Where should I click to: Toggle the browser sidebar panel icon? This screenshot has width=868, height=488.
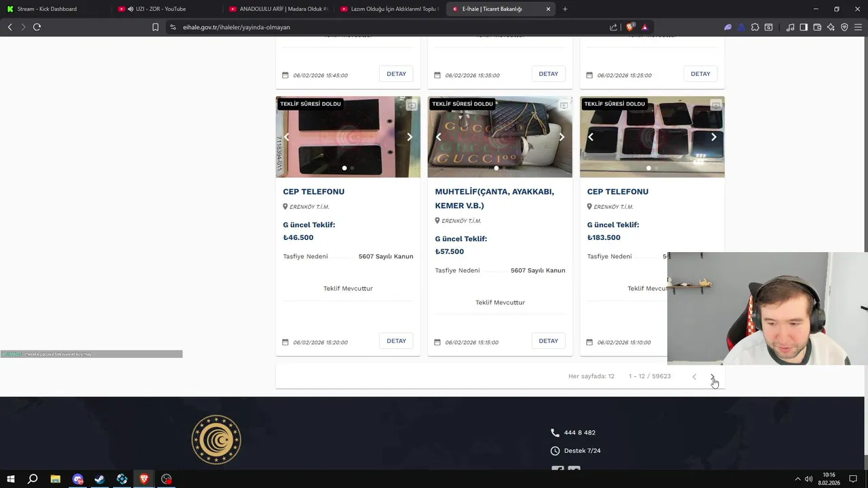(x=804, y=27)
